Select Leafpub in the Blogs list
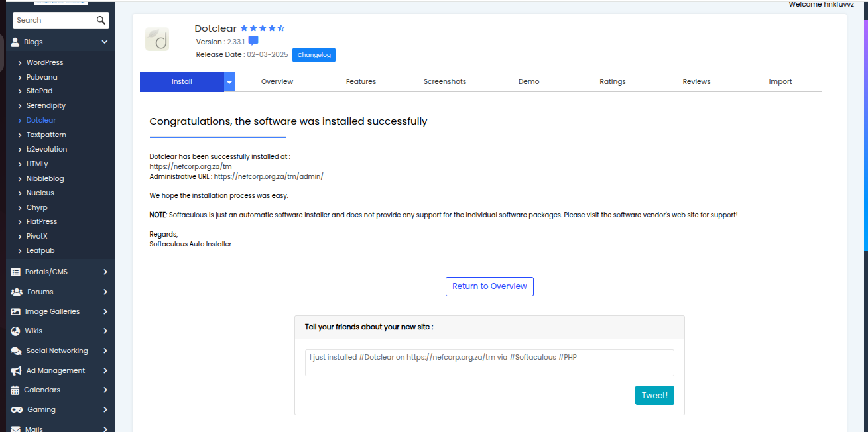The width and height of the screenshot is (868, 432). coord(40,250)
